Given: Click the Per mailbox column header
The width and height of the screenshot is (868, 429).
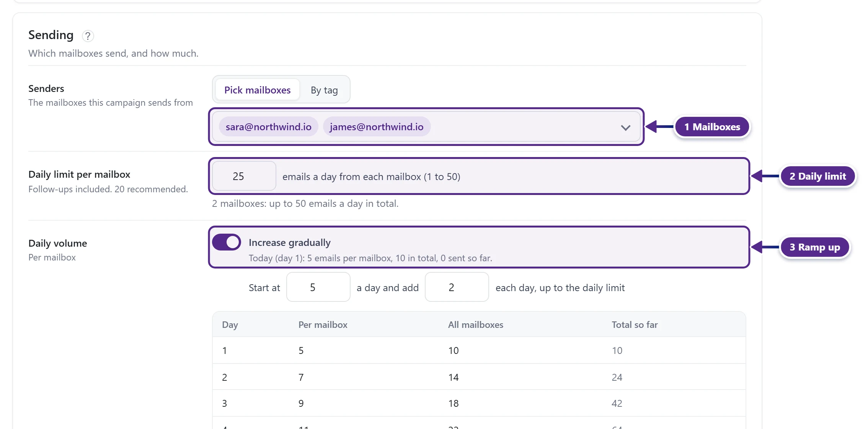Looking at the screenshot, I should pos(323,325).
